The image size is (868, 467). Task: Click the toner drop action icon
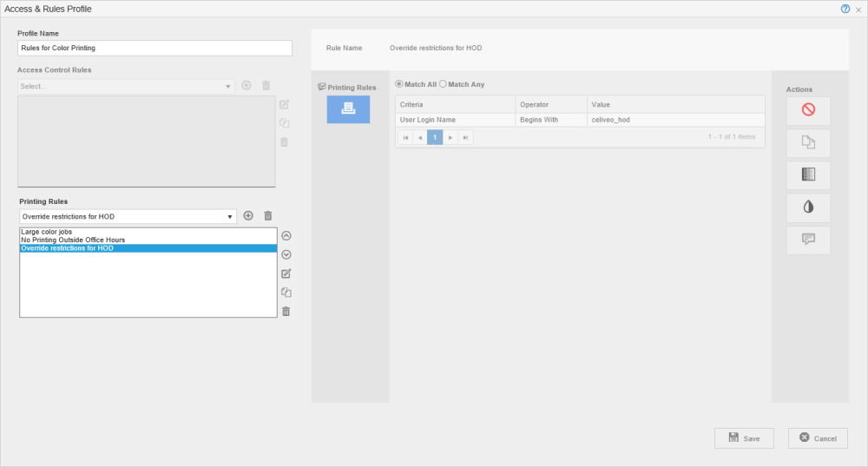pyautogui.click(x=808, y=207)
